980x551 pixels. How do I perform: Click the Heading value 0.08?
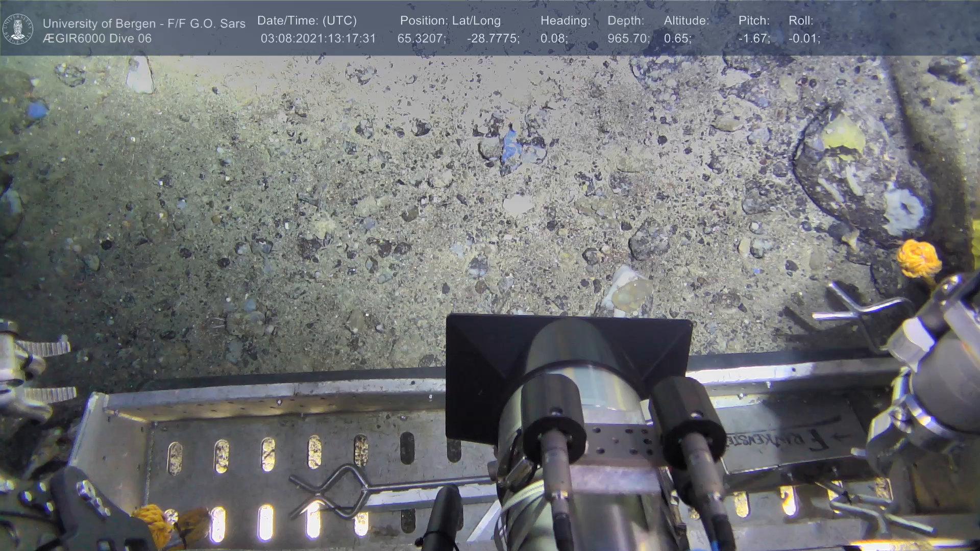tap(554, 39)
